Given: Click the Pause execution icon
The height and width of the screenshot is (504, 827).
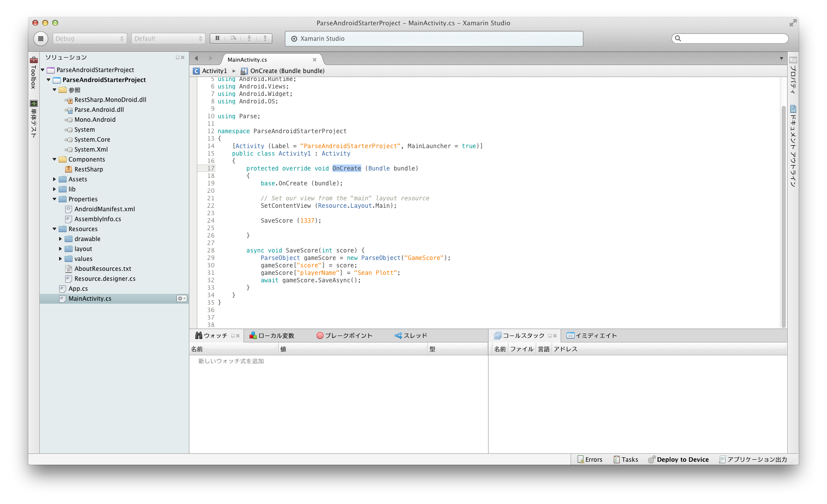Looking at the screenshot, I should point(217,38).
